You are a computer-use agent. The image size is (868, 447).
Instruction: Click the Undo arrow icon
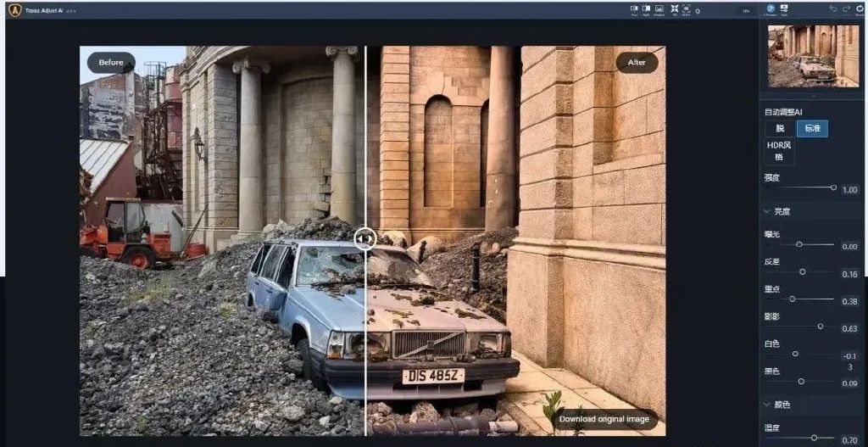833,8
